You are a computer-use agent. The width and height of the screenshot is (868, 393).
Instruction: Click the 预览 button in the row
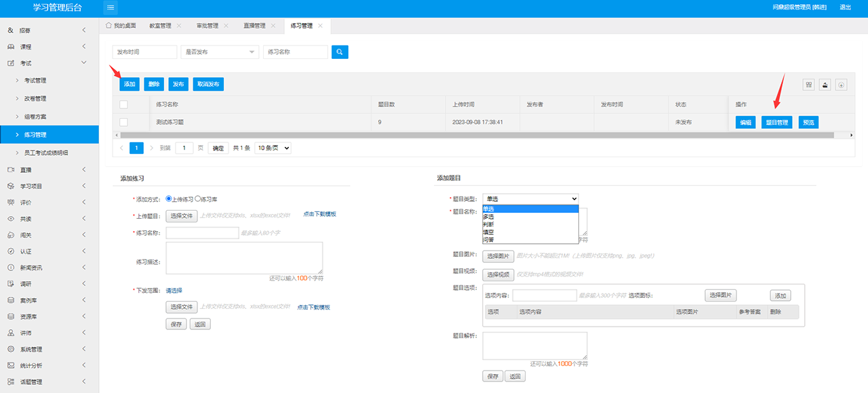(x=808, y=123)
